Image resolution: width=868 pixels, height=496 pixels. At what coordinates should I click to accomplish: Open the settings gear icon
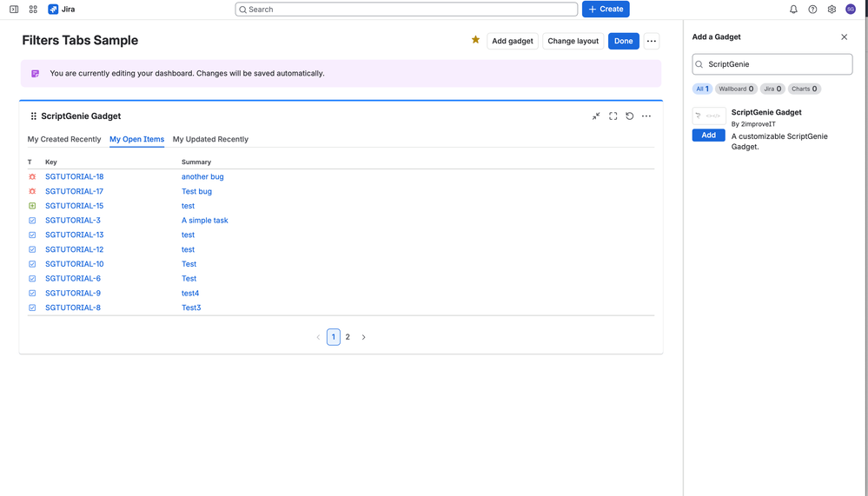click(x=832, y=10)
